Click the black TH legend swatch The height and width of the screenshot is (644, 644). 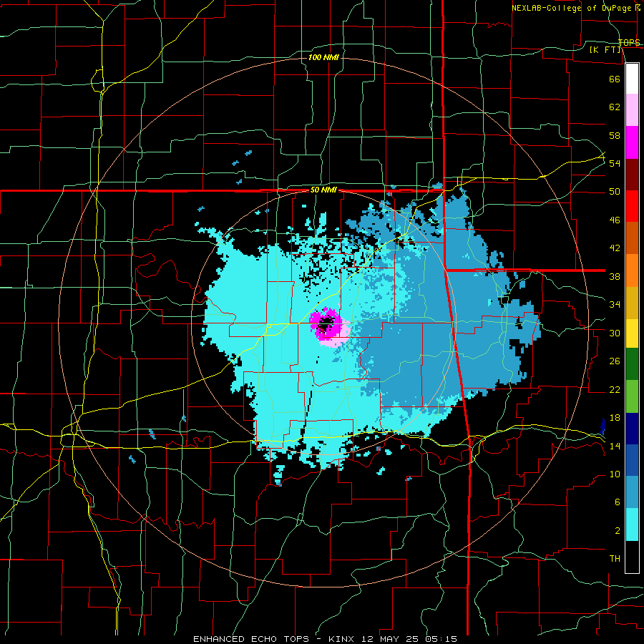click(632, 557)
